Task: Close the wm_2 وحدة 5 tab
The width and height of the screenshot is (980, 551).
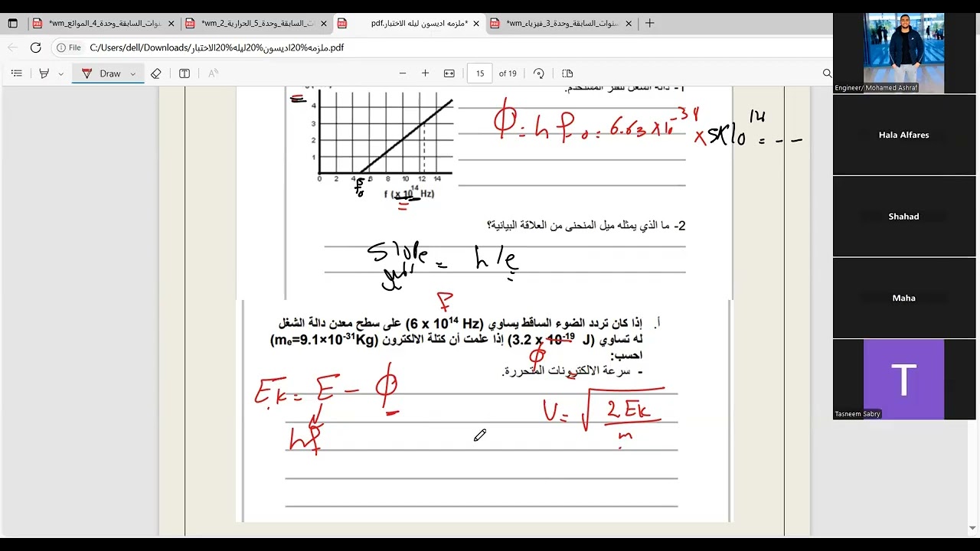Action: click(324, 24)
